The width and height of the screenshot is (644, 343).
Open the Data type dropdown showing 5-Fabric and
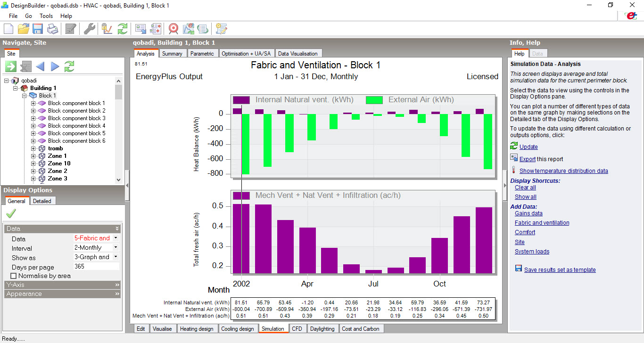point(116,238)
